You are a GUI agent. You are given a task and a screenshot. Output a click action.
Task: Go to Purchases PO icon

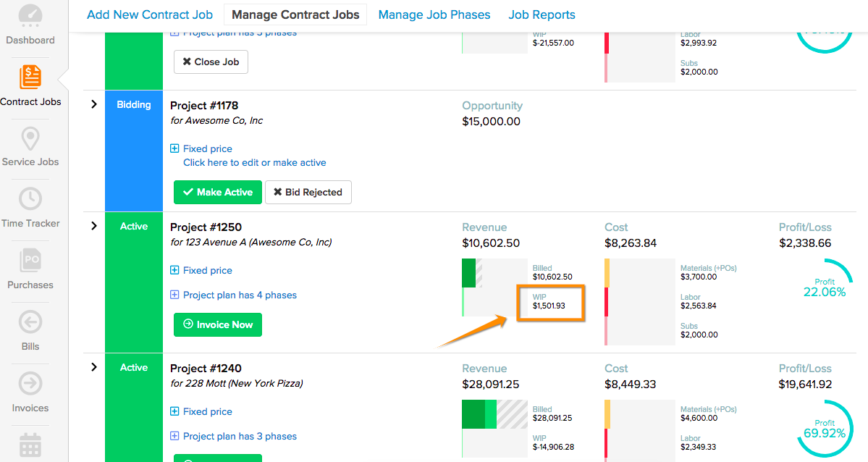point(30,260)
